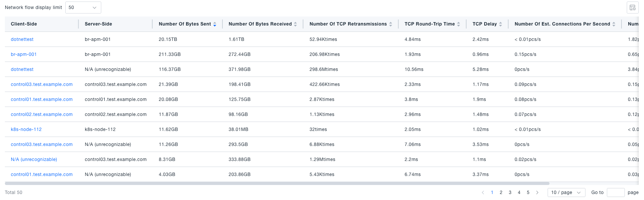Sort by TCP Round-Trip Time

point(458,24)
